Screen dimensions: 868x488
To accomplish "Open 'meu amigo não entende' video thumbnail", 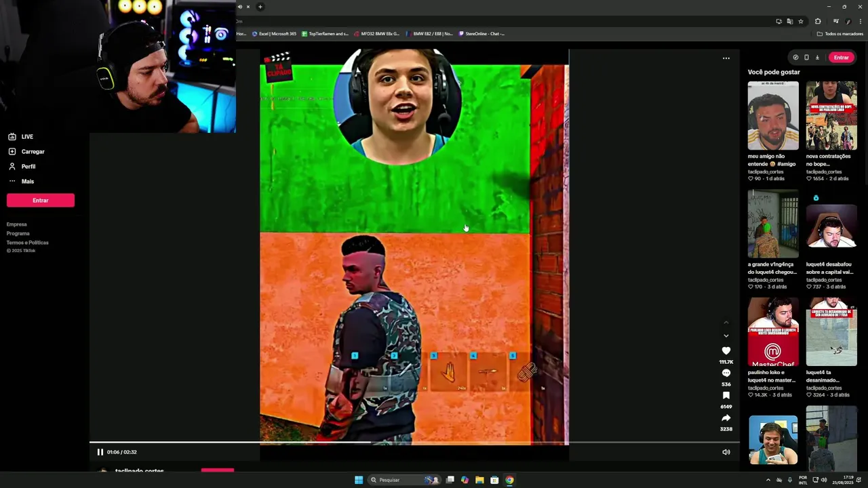I will (x=773, y=116).
